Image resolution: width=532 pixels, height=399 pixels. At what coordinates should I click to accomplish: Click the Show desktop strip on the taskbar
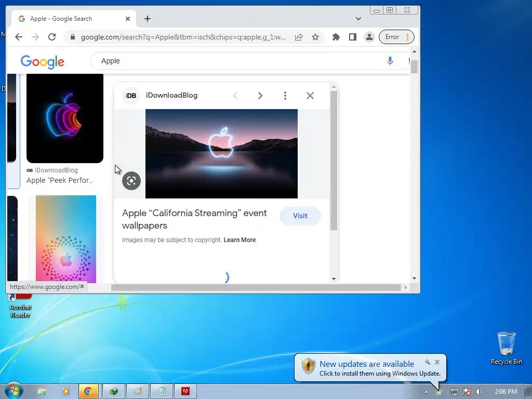[528, 392]
